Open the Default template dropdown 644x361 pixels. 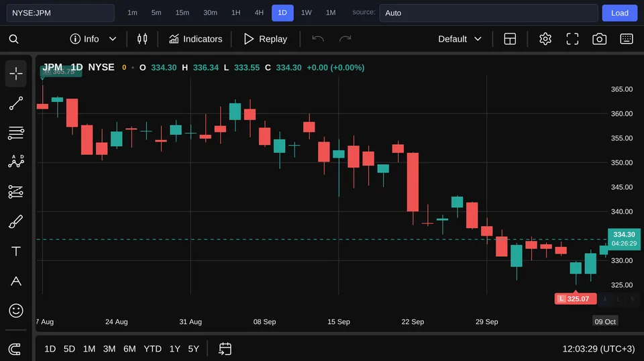pos(460,39)
